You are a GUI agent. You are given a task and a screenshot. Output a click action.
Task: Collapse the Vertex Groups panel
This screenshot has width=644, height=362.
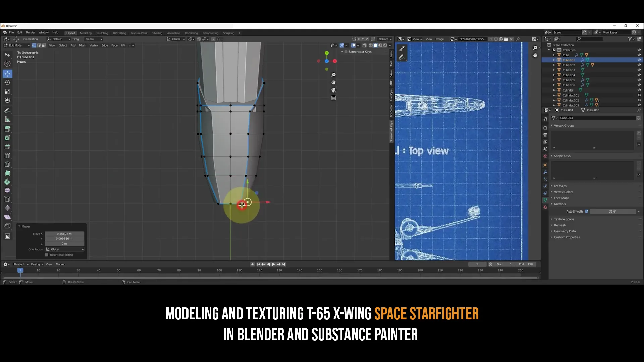click(564, 126)
